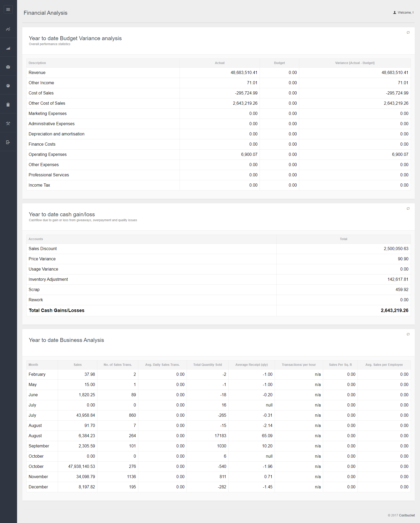Open the line chart sidebar icon
Image resolution: width=420 pixels, height=523 pixels.
(x=8, y=29)
